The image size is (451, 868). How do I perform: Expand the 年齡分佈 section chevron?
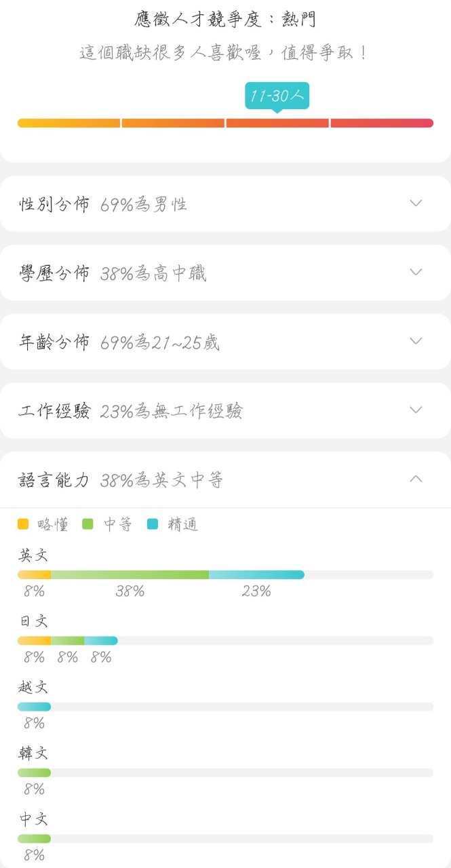click(x=416, y=341)
